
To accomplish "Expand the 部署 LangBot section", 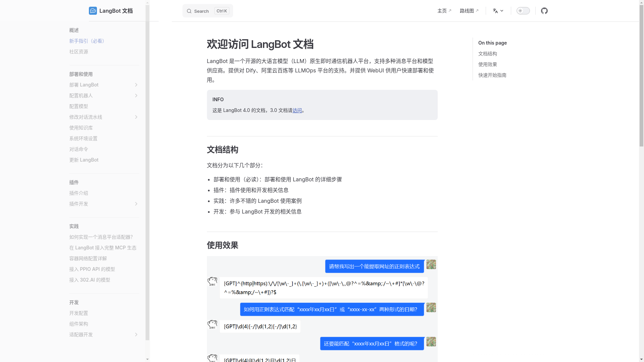I will [x=136, y=85].
